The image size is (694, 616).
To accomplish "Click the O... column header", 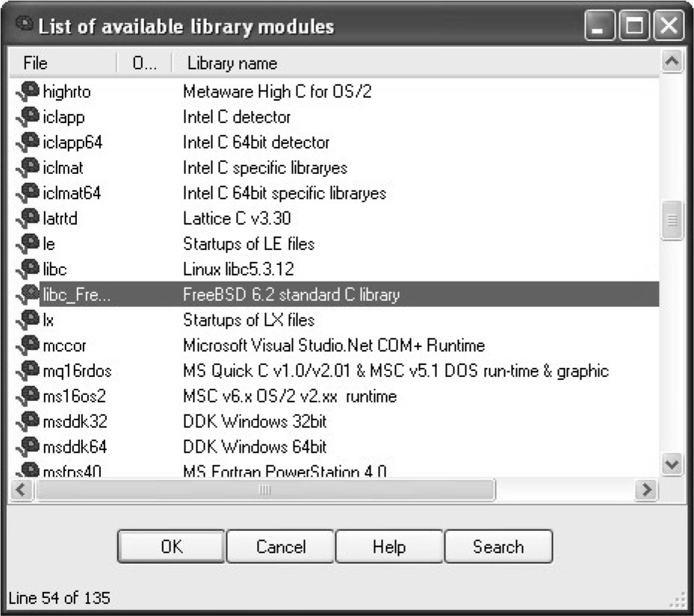I will [x=144, y=63].
